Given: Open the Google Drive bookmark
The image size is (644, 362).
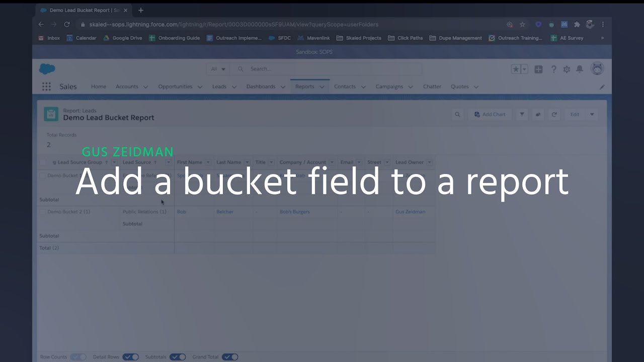Looking at the screenshot, I should [x=123, y=38].
